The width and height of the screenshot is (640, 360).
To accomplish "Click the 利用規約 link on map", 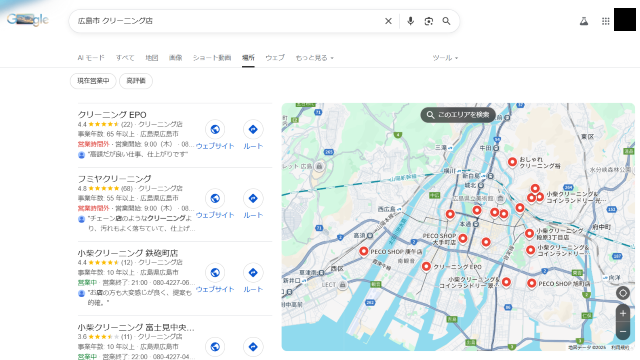I will pyautogui.click(x=620, y=347).
